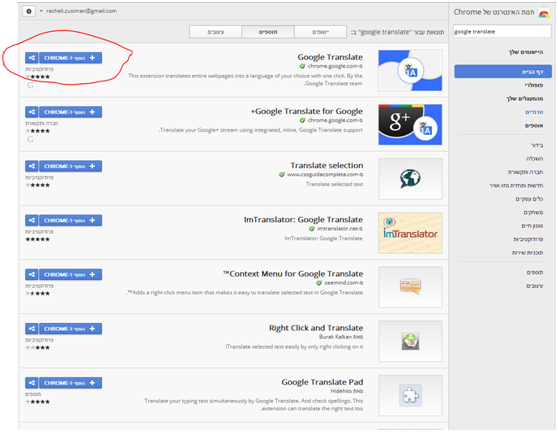Share Right Click and Translate extension
The height and width of the screenshot is (432, 558).
(32, 328)
